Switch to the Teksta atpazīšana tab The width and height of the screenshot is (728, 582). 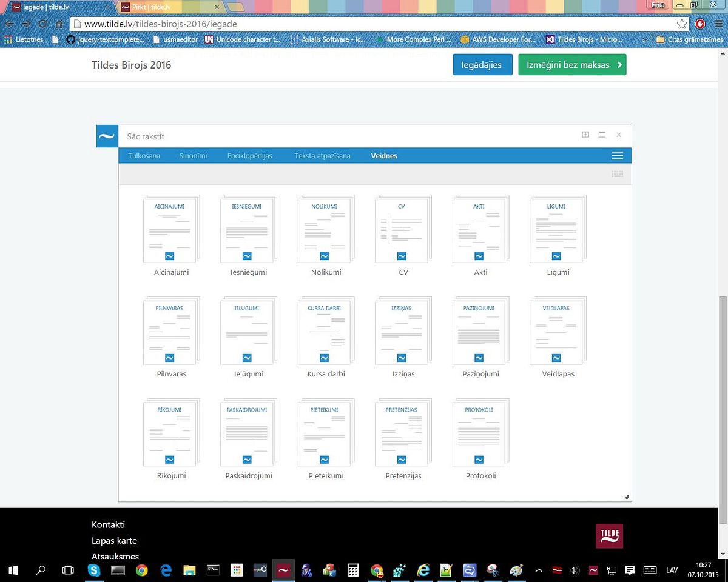pos(322,156)
